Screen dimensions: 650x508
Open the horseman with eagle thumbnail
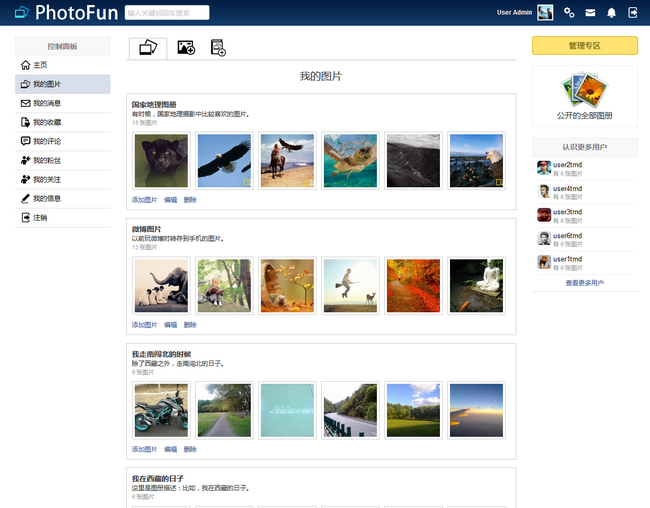(287, 161)
